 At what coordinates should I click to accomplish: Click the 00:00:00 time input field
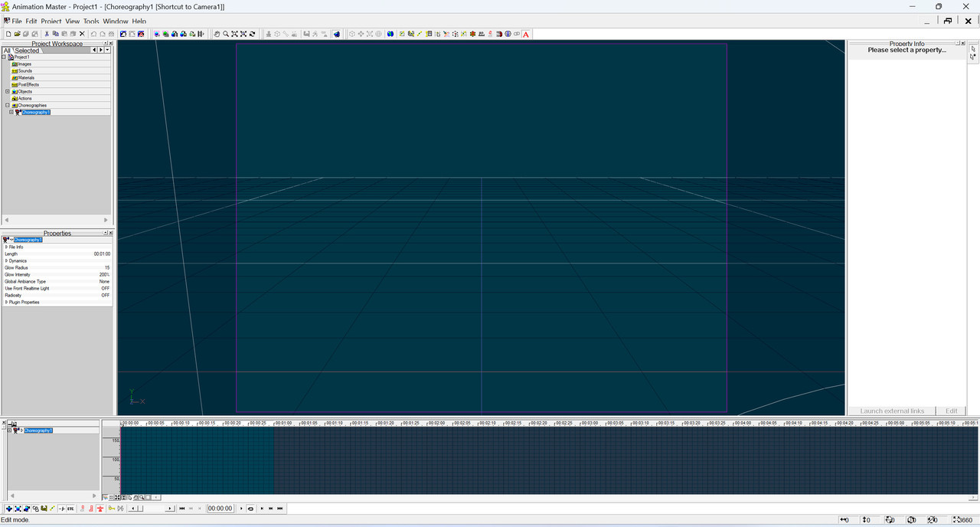coord(220,509)
